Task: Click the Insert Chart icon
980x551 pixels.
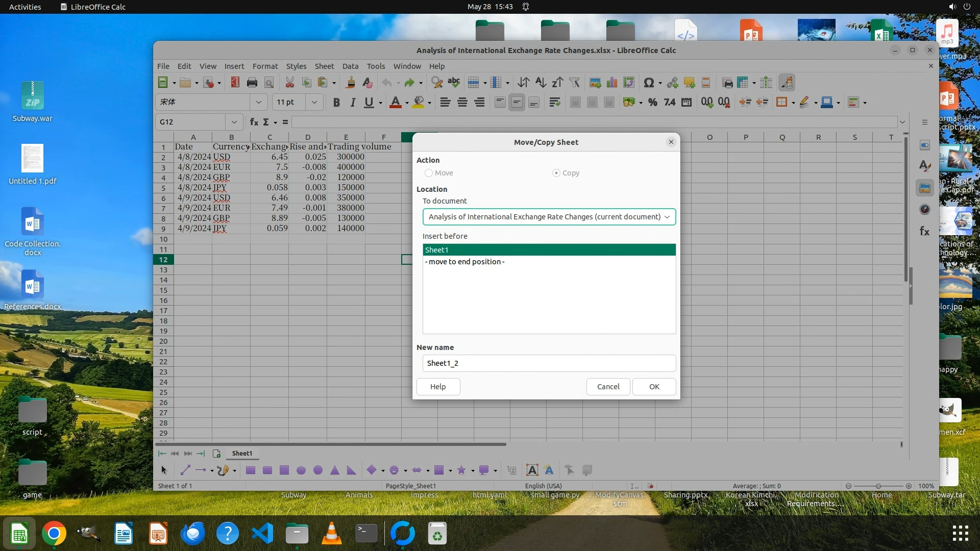Action: (612, 83)
